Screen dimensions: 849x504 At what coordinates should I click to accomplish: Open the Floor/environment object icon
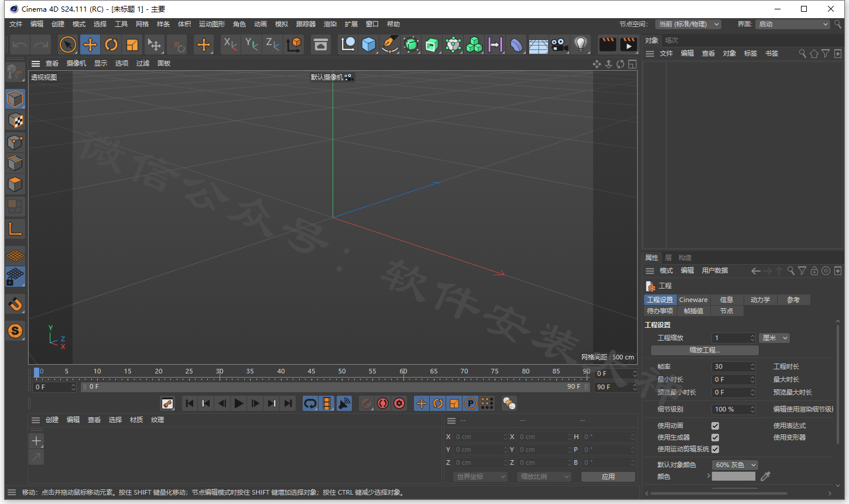point(538,44)
